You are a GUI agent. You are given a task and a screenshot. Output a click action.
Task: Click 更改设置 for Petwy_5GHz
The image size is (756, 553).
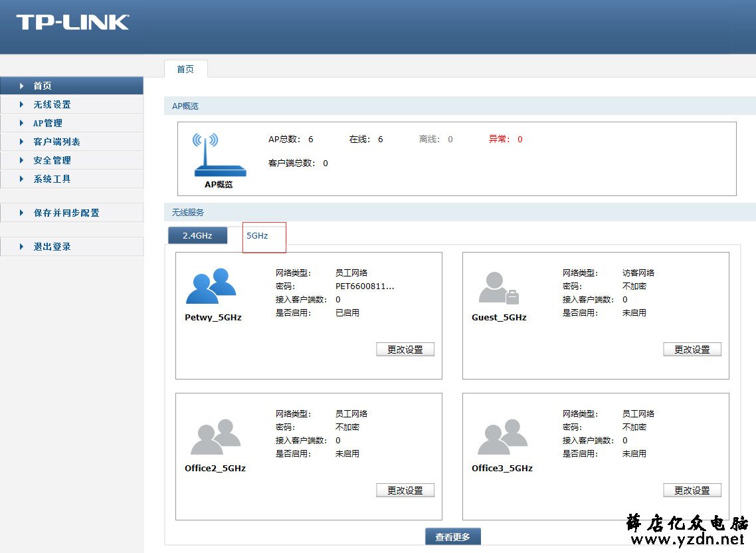pos(405,350)
